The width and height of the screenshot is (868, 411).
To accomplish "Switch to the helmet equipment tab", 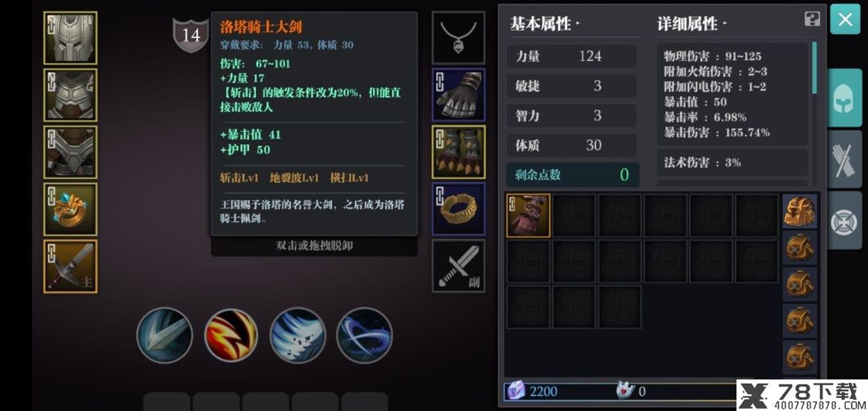I will 844,98.
